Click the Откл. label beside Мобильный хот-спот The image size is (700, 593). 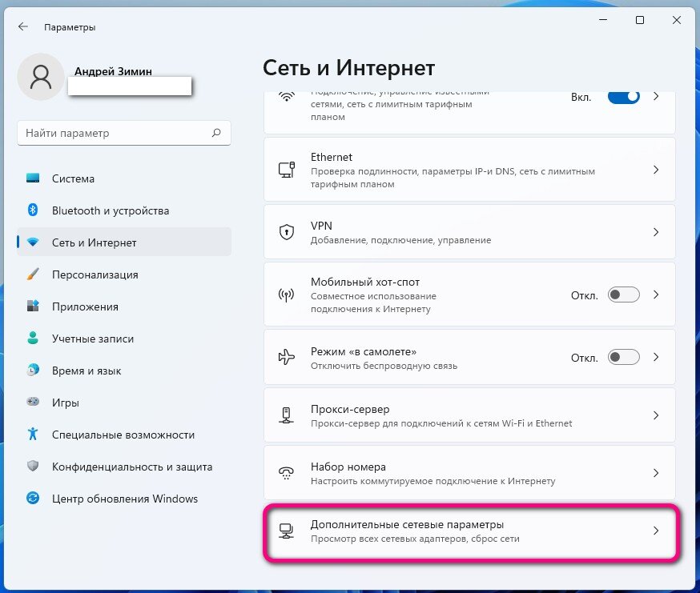click(585, 295)
